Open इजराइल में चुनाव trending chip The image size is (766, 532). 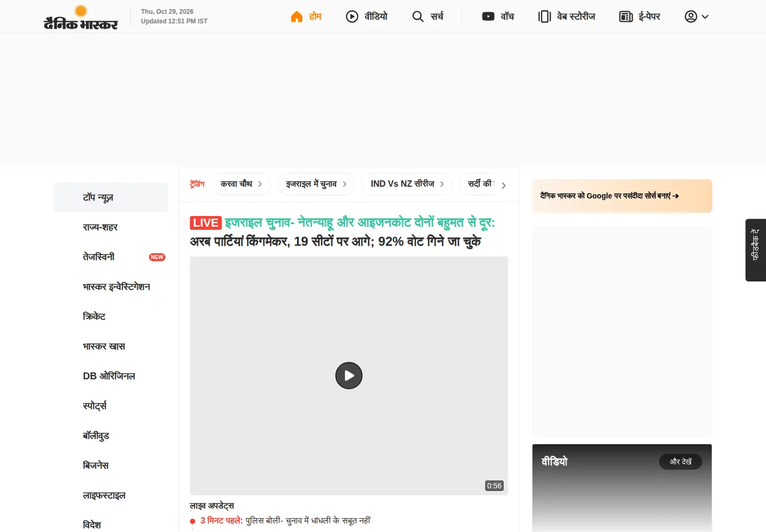tap(316, 184)
